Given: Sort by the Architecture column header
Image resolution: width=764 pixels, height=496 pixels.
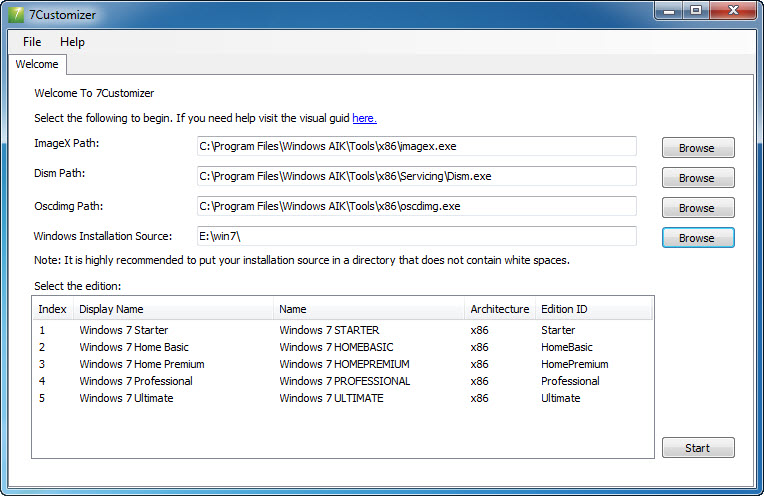Looking at the screenshot, I should tap(500, 309).
